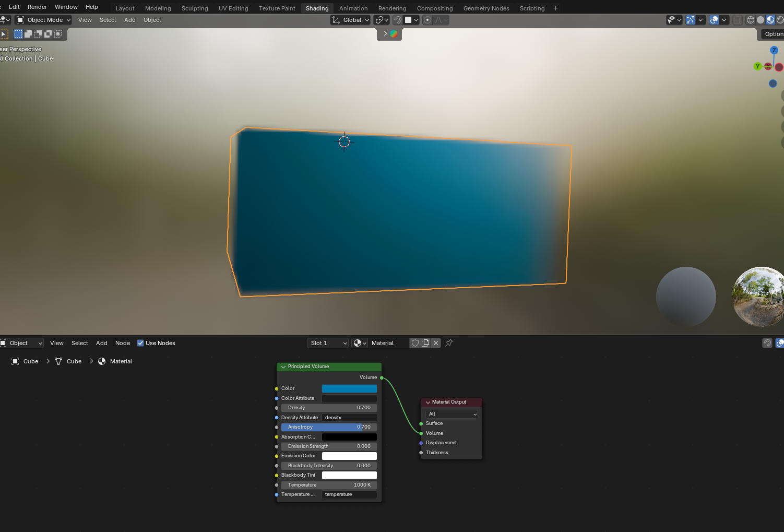Open Global transform orientation dropdown
Viewport: 784px width, 532px height.
click(351, 20)
